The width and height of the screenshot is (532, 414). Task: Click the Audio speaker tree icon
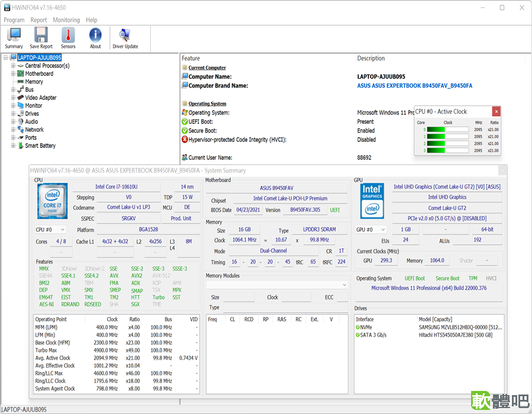(21, 121)
